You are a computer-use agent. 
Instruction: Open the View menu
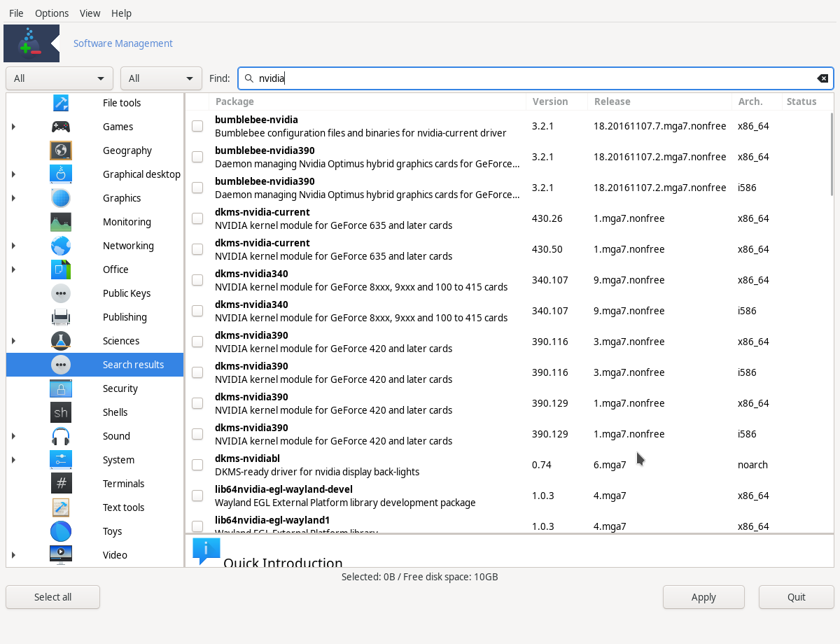pyautogui.click(x=90, y=13)
